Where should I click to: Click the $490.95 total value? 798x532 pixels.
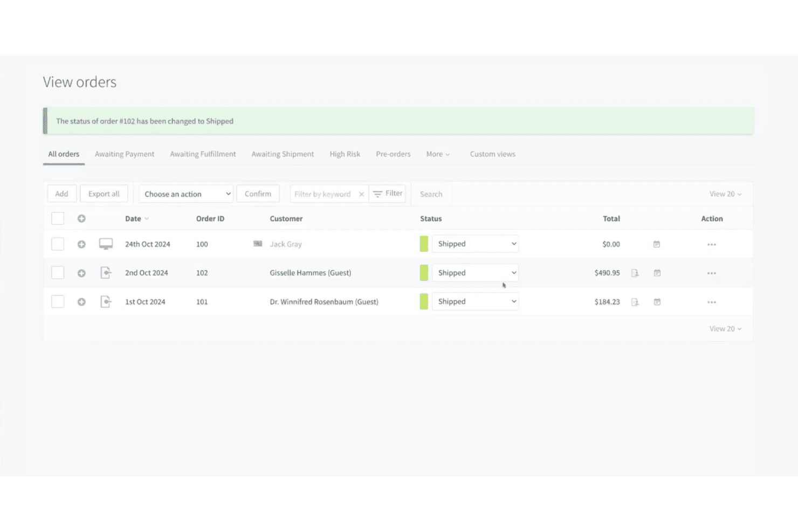(x=607, y=273)
